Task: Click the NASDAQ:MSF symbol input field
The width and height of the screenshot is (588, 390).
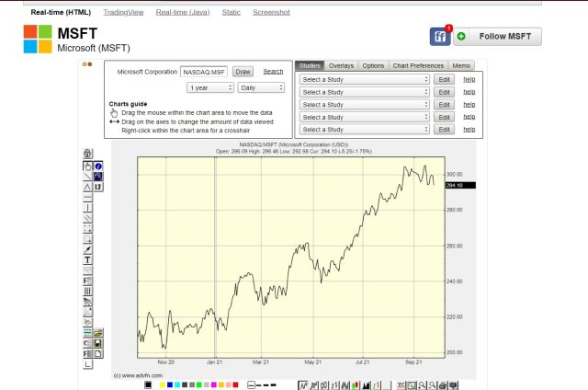Action: (x=204, y=72)
